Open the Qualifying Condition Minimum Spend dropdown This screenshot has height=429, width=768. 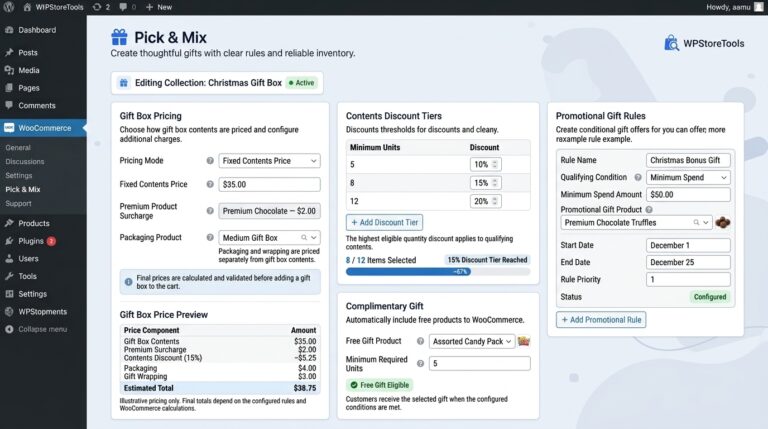point(688,177)
